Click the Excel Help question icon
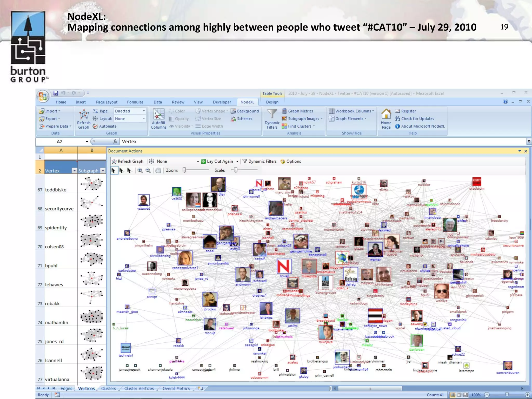 point(505,102)
